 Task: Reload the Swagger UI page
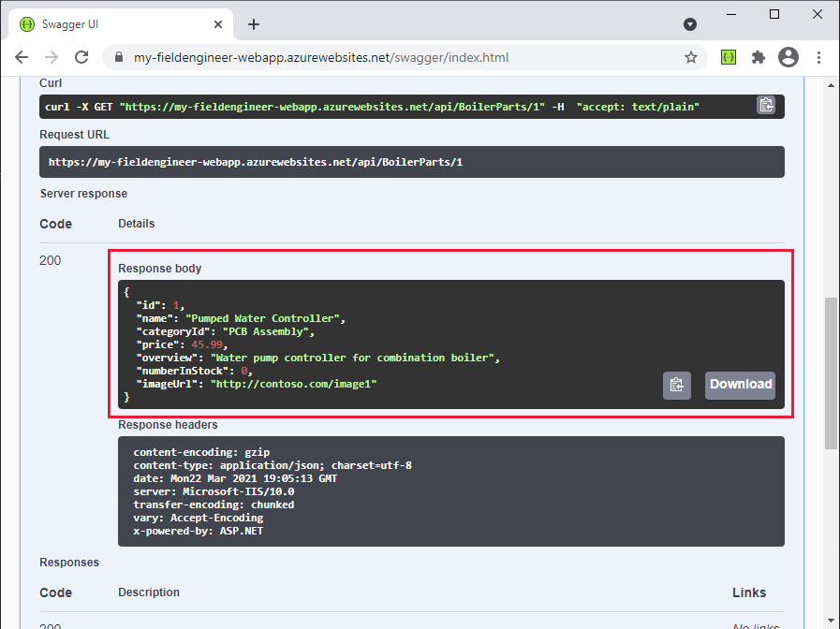click(81, 57)
